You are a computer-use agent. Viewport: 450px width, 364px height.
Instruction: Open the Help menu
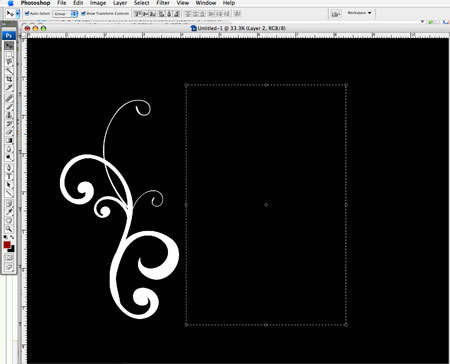[229, 3]
